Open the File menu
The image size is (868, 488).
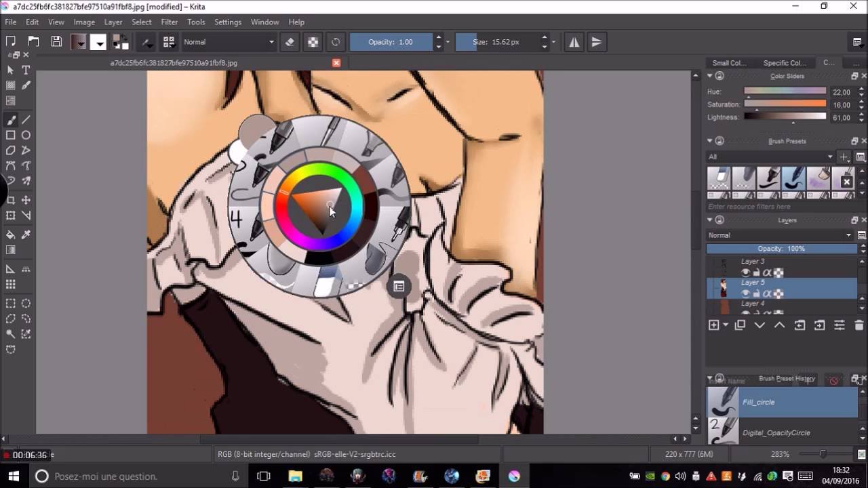point(11,22)
